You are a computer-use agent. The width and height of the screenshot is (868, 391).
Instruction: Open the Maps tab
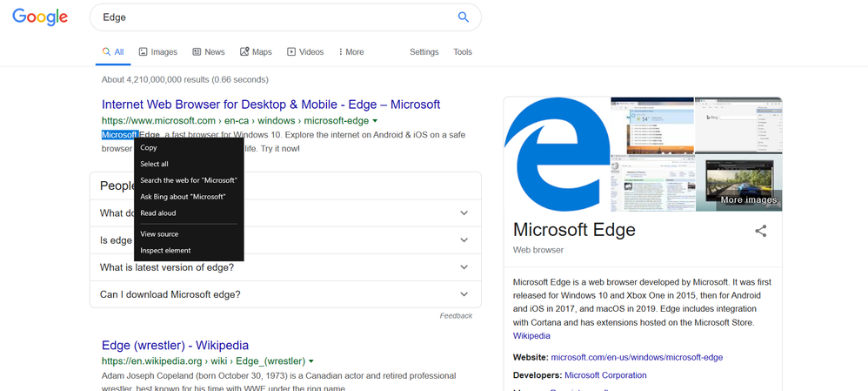256,52
